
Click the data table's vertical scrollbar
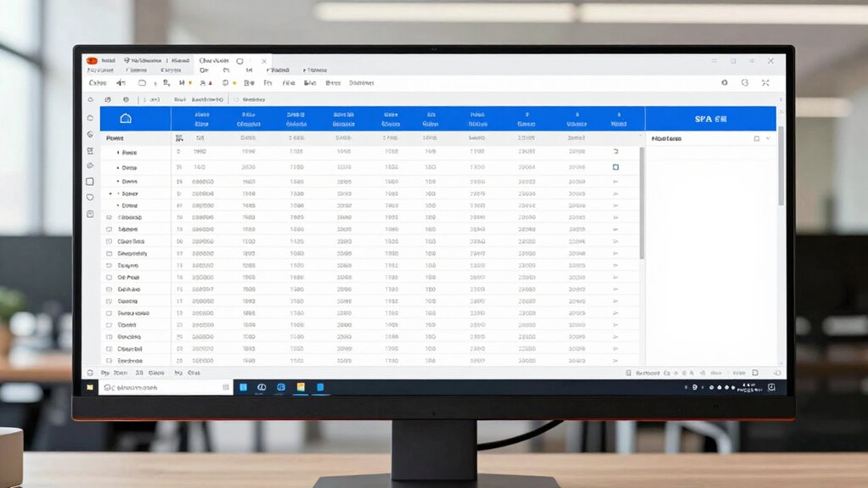coord(641,203)
